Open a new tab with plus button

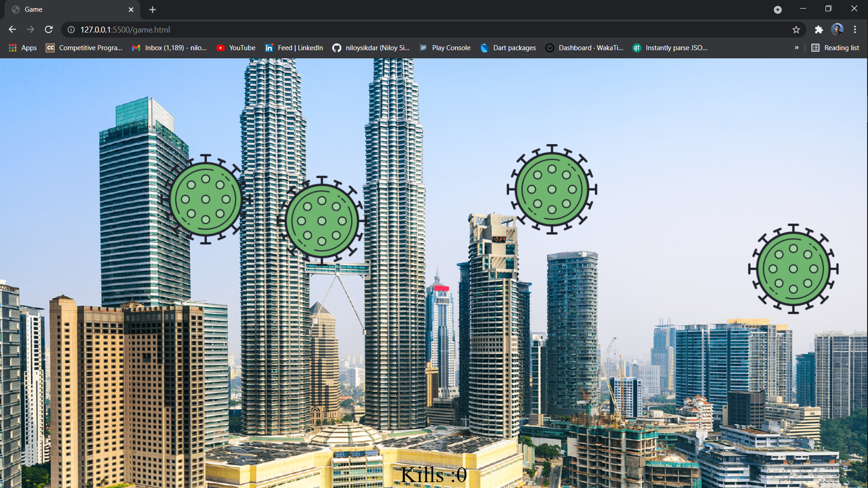tap(152, 9)
